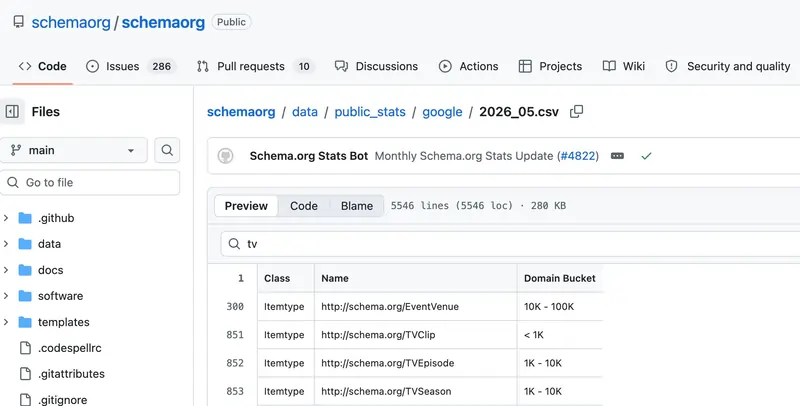Viewport: 800px width, 406px height.
Task: Open the main branch dropdown
Action: pyautogui.click(x=74, y=150)
